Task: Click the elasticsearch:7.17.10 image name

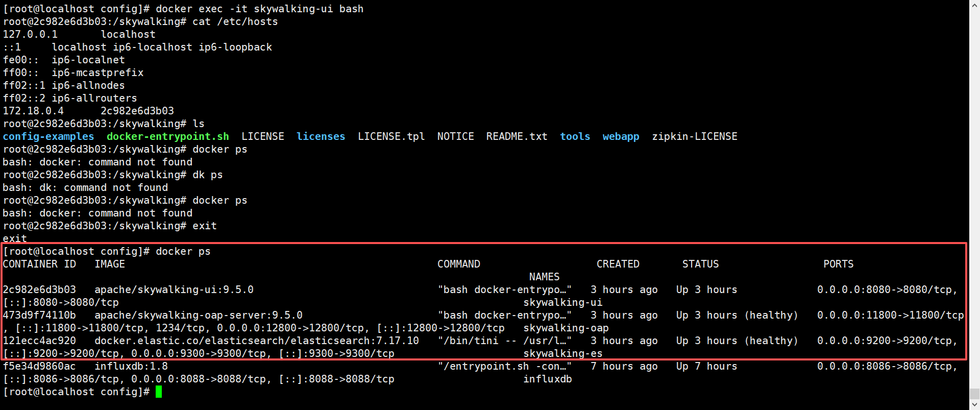Action: (257, 341)
